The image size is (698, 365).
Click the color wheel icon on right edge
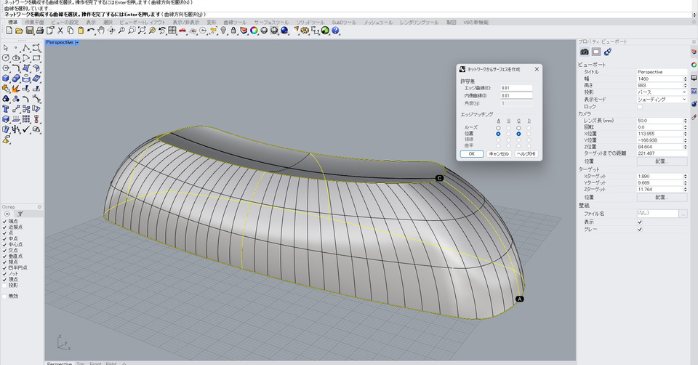tap(694, 65)
